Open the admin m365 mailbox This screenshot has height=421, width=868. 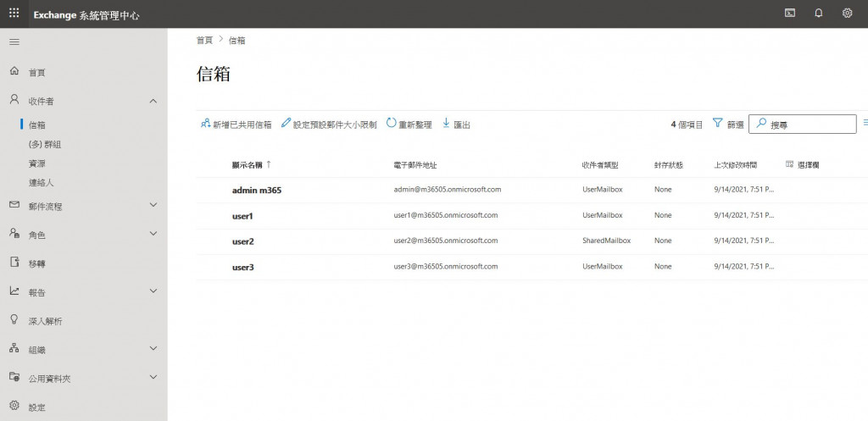257,191
